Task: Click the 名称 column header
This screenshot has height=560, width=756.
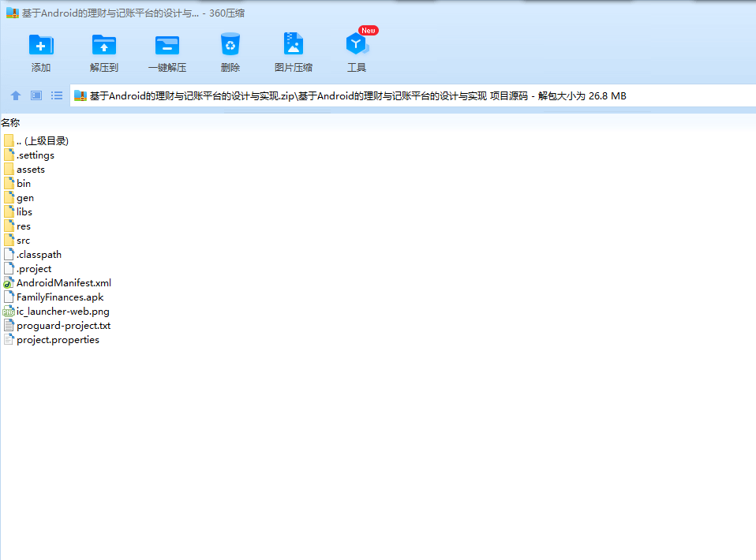Action: pyautogui.click(x=10, y=122)
